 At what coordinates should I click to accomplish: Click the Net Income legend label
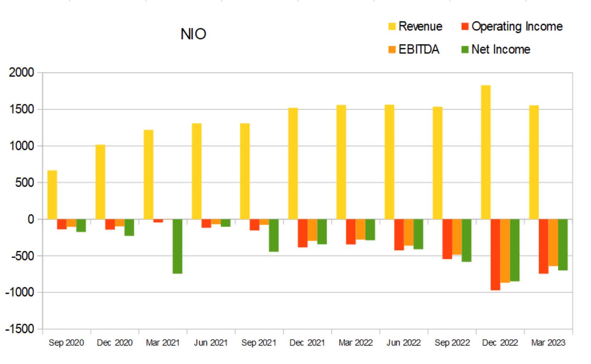[501, 49]
